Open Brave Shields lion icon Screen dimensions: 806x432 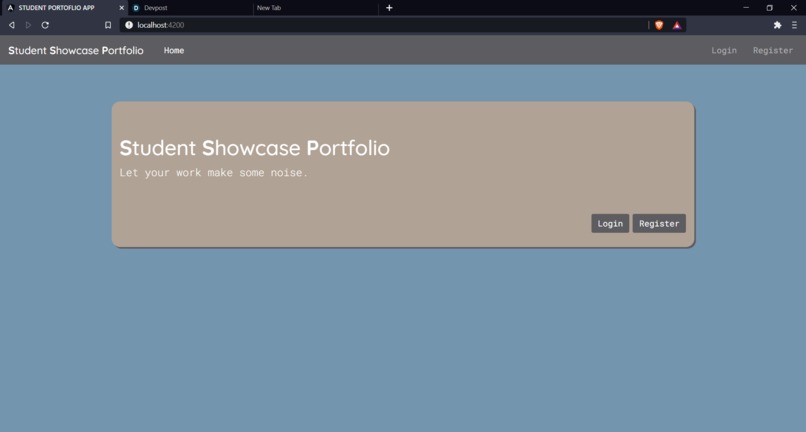(659, 25)
